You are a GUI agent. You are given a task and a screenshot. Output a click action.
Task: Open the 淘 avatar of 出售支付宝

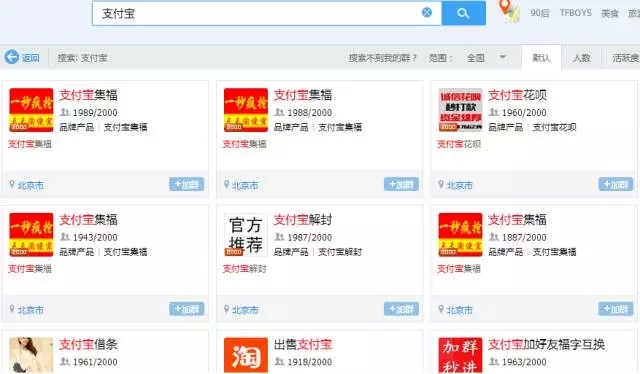246,355
